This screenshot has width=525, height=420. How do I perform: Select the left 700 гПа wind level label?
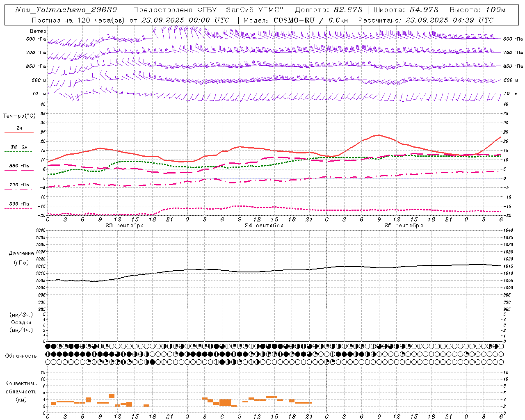click(x=36, y=52)
